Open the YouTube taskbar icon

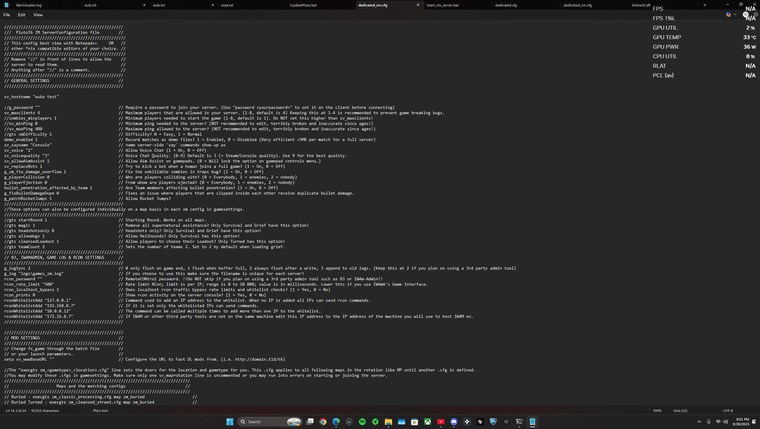click(440, 422)
